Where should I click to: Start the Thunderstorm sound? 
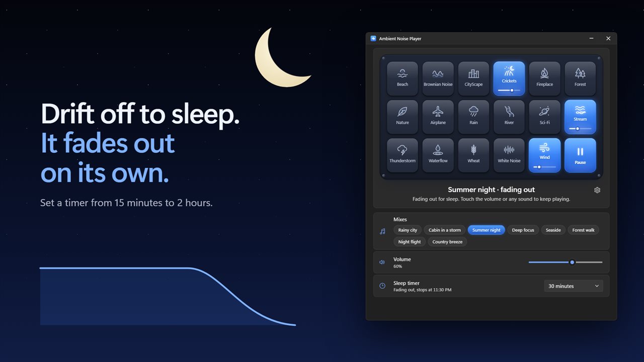[x=403, y=155]
